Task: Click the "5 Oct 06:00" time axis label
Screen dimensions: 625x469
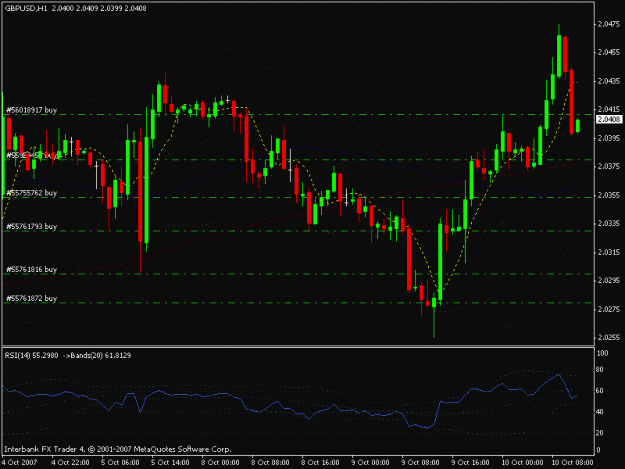Action: pyautogui.click(x=120, y=462)
